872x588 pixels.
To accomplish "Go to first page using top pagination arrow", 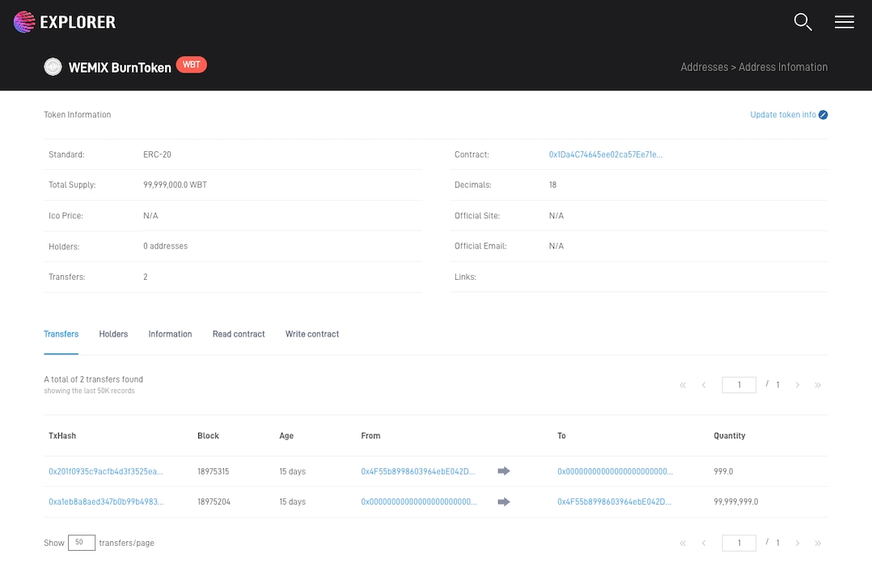I will [x=683, y=385].
